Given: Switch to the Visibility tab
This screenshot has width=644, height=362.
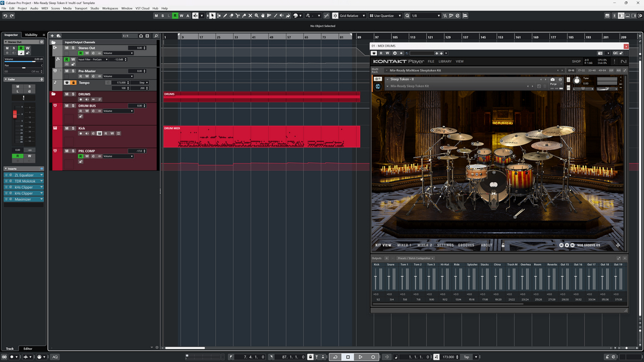Looking at the screenshot, I should pyautogui.click(x=31, y=35).
